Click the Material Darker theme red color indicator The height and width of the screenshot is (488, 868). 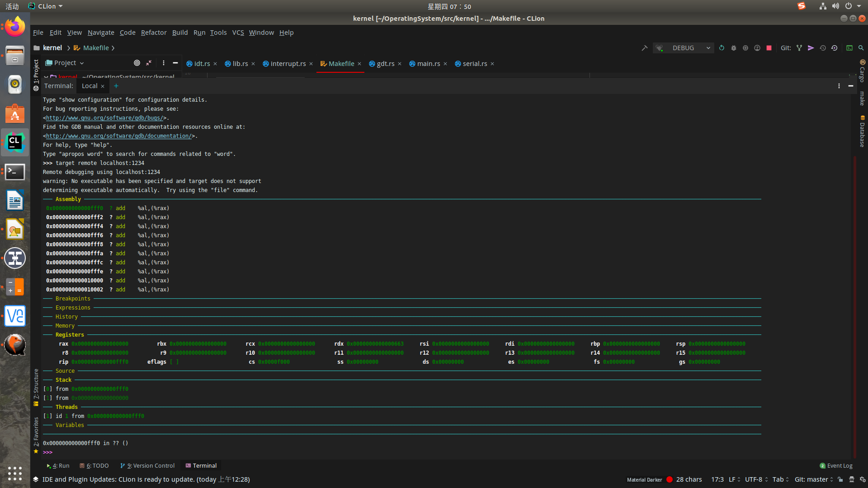pos(670,479)
